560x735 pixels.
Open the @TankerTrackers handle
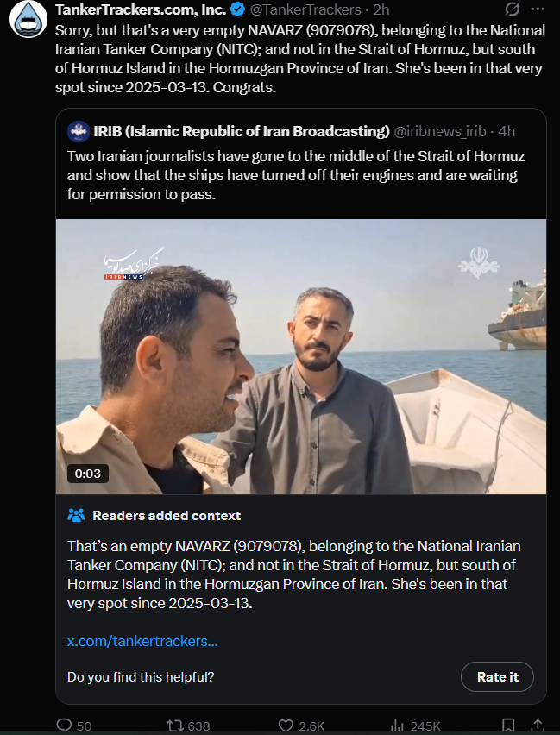point(305,9)
